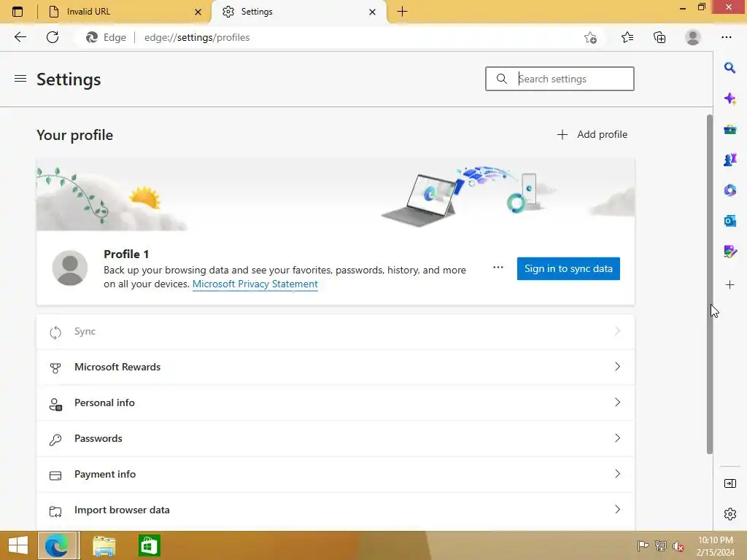The image size is (747, 560).
Task: Click the magnifier icon in search box
Action: point(502,79)
